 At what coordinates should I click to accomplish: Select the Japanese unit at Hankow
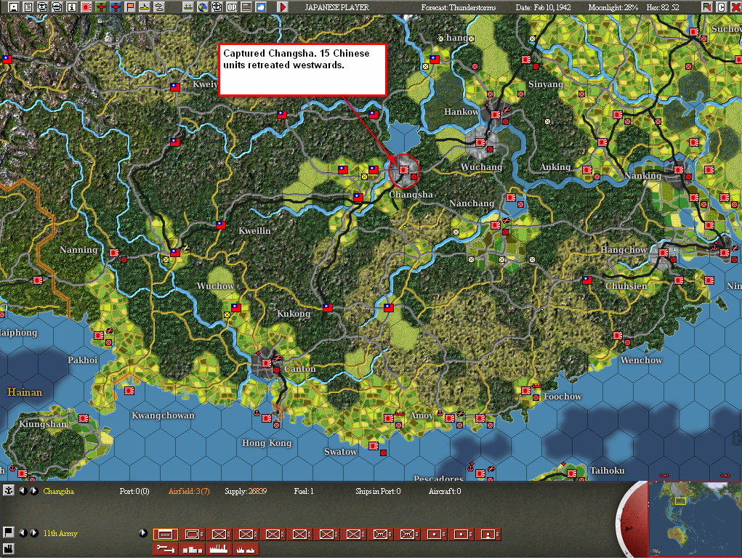(x=496, y=115)
